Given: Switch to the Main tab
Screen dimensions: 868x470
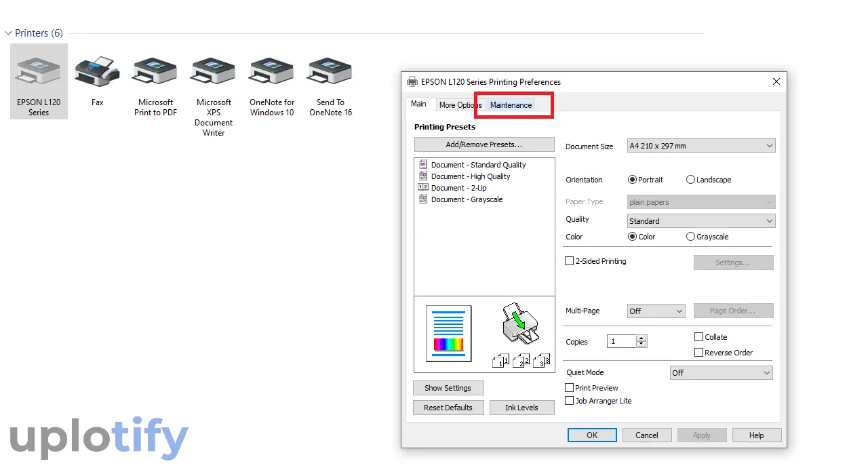Looking at the screenshot, I should coord(418,104).
